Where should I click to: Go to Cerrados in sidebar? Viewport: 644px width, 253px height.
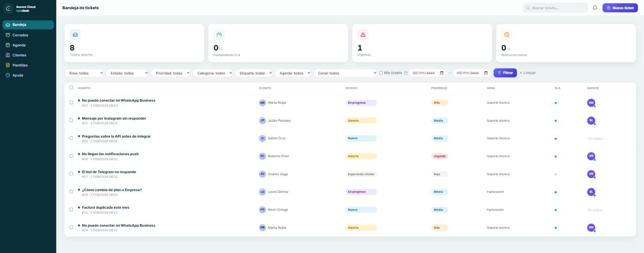coord(28,35)
